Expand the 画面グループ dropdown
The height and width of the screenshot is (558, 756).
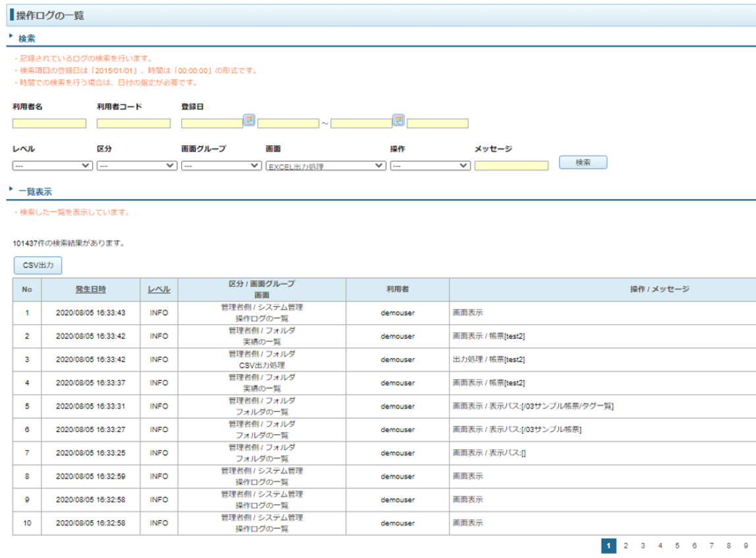tap(221, 166)
